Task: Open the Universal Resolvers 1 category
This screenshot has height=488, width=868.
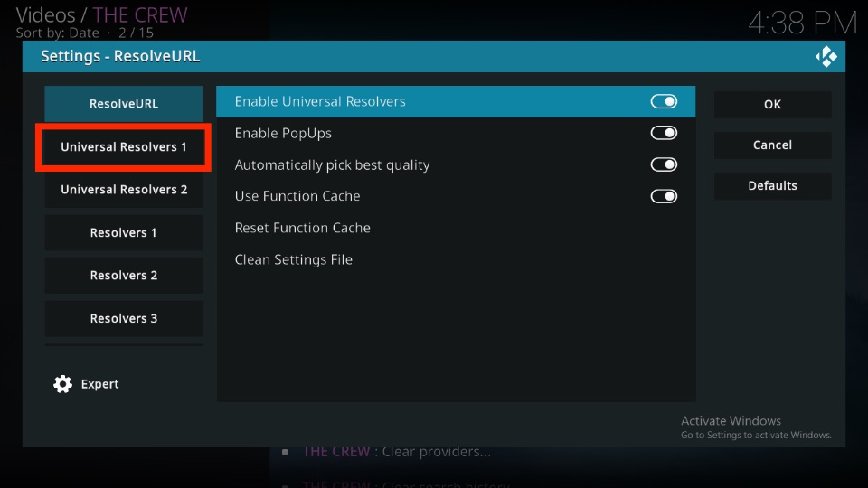Action: pyautogui.click(x=124, y=146)
